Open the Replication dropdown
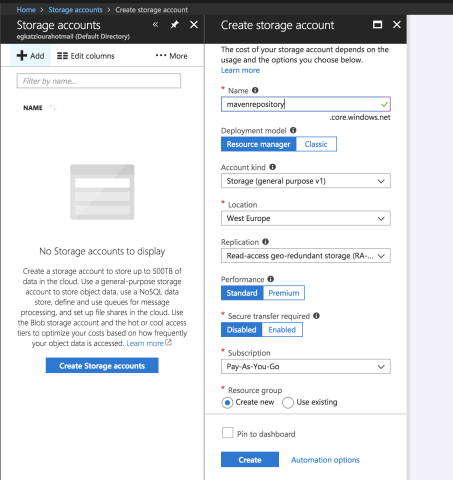Viewport: 453px width, 480px height. pos(306,256)
